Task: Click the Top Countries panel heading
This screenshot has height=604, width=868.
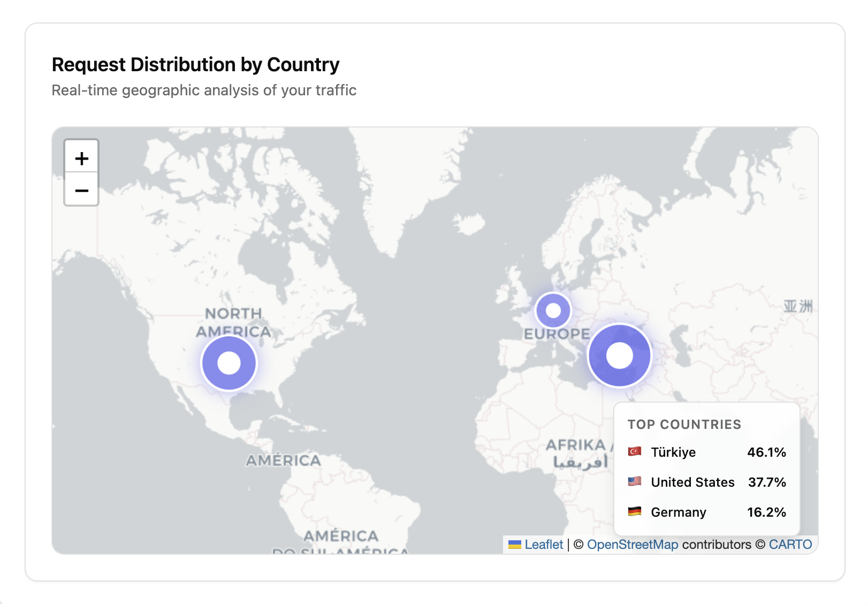Action: click(684, 425)
